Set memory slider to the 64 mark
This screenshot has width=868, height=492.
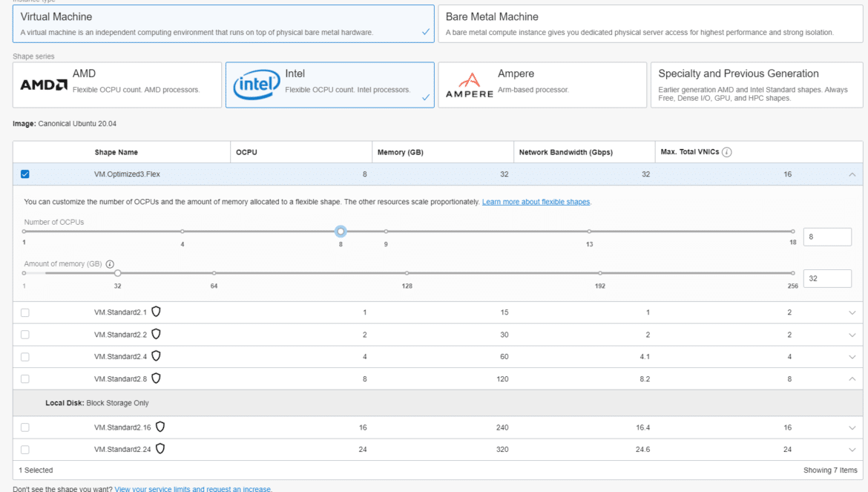[214, 273]
